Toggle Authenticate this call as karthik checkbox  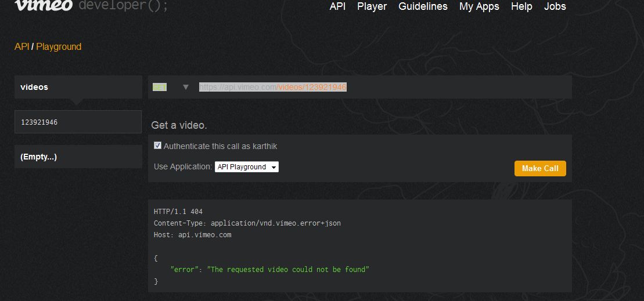click(x=157, y=146)
